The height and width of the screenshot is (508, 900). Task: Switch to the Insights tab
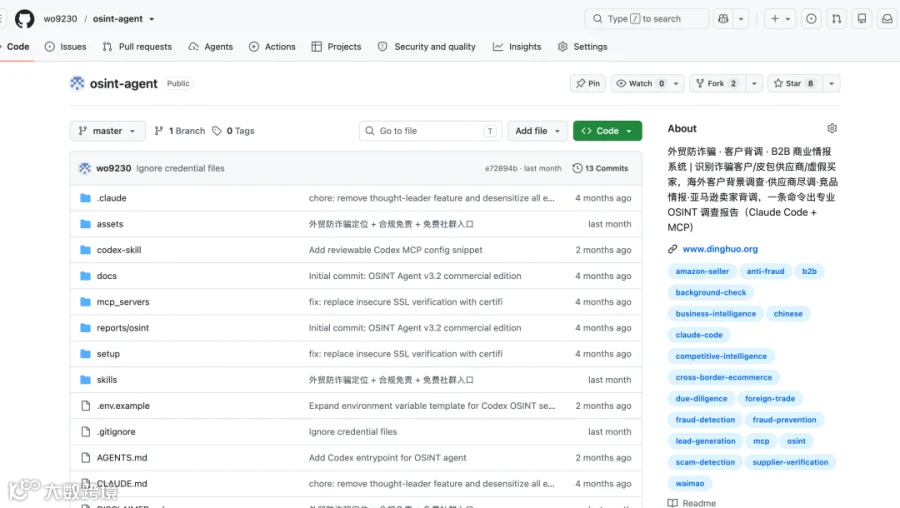[517, 46]
